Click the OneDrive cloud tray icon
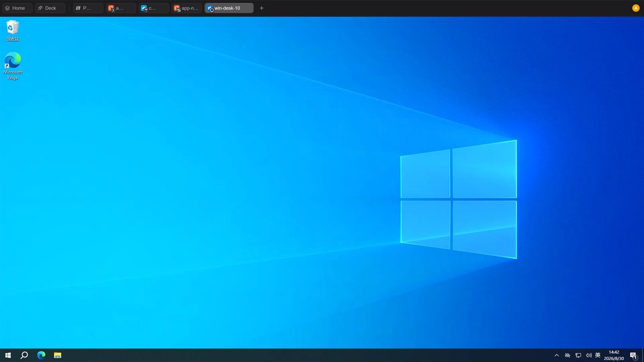 tap(568, 355)
